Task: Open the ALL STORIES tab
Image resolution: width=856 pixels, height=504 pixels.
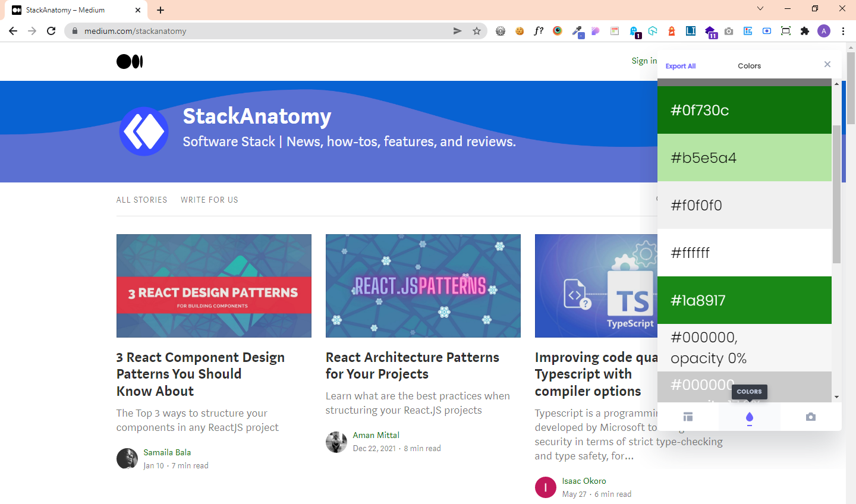Action: (141, 200)
